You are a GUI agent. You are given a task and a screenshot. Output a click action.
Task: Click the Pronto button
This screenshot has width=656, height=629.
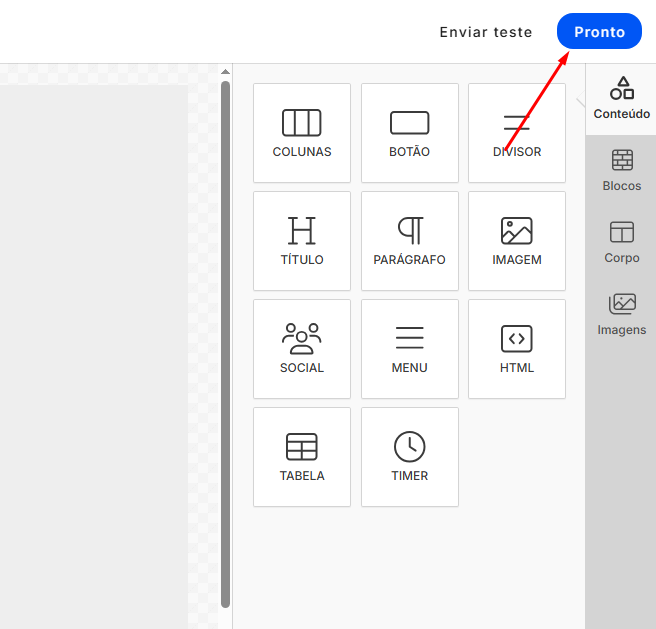(x=599, y=31)
